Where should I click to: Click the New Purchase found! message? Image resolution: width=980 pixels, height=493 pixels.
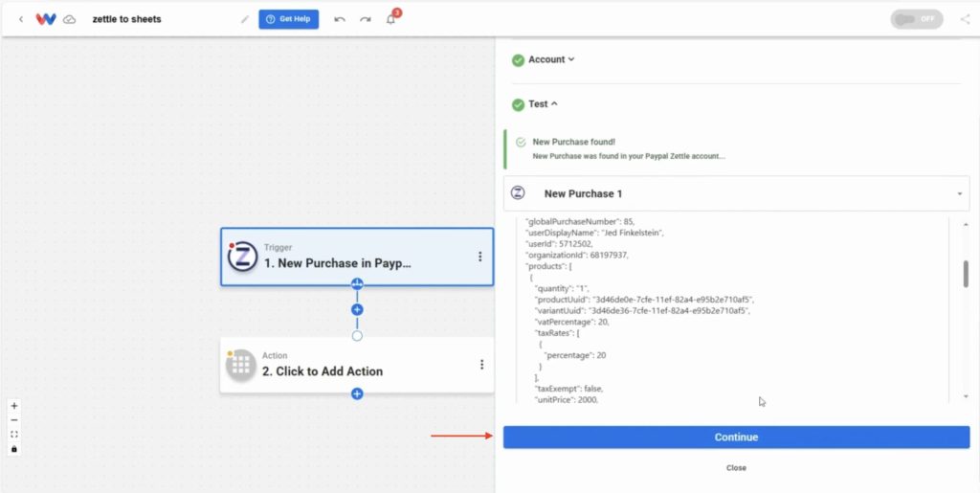(x=574, y=142)
